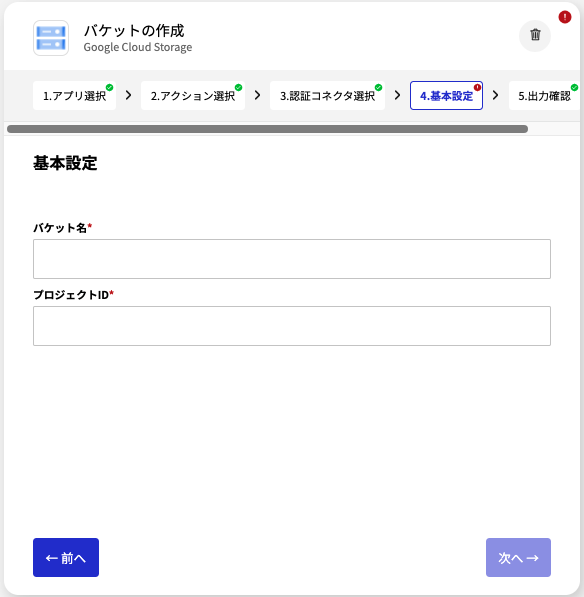
Task: Focus the バケット名 input field
Action: click(292, 259)
